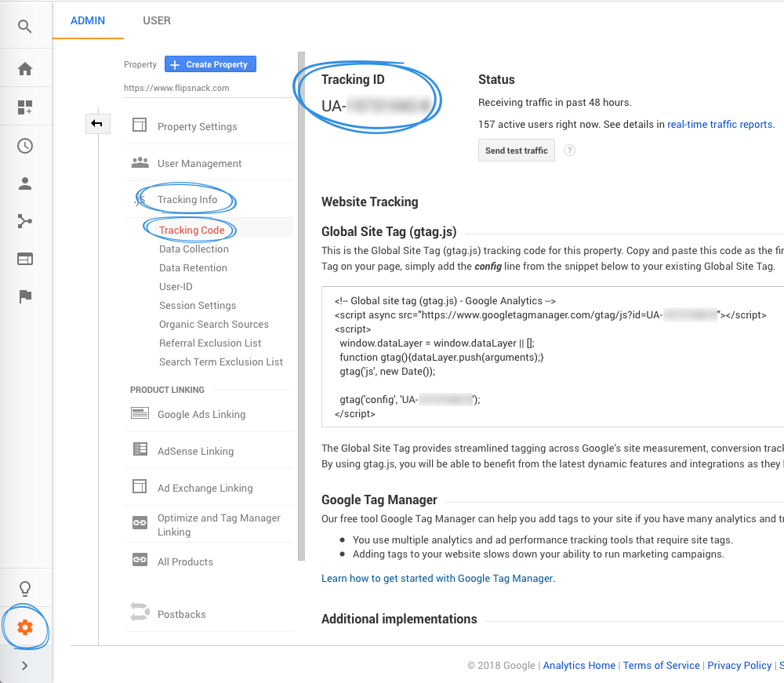784x683 pixels.
Task: Switch to the USER tab
Action: (x=157, y=20)
